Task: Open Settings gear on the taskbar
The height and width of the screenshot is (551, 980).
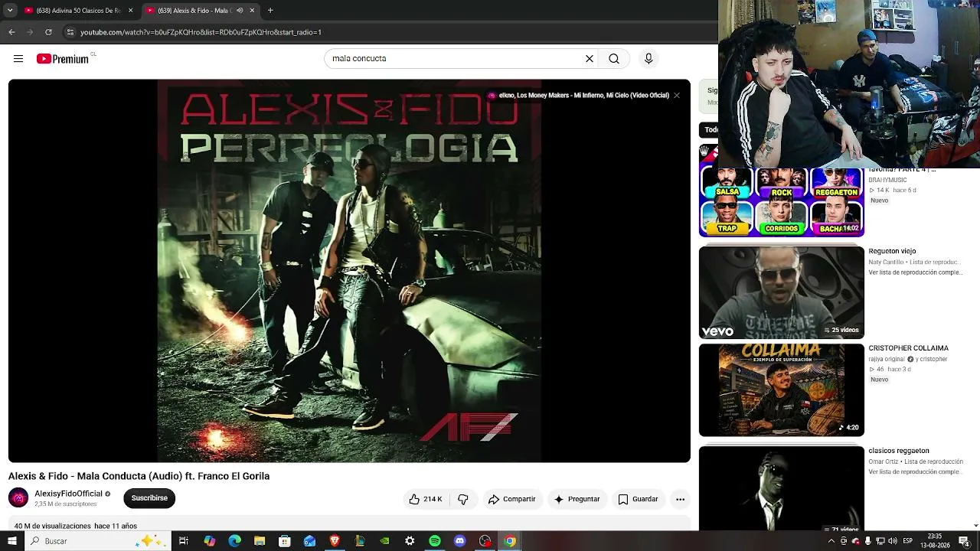Action: click(410, 541)
